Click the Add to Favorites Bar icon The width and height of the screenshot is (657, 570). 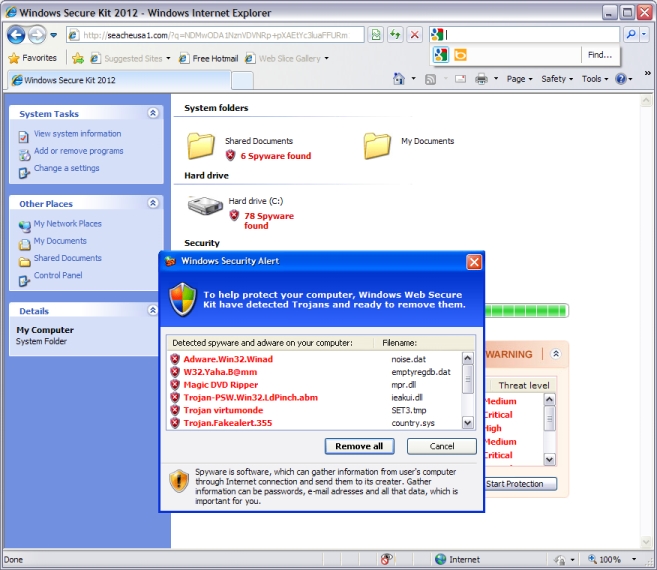(x=78, y=58)
